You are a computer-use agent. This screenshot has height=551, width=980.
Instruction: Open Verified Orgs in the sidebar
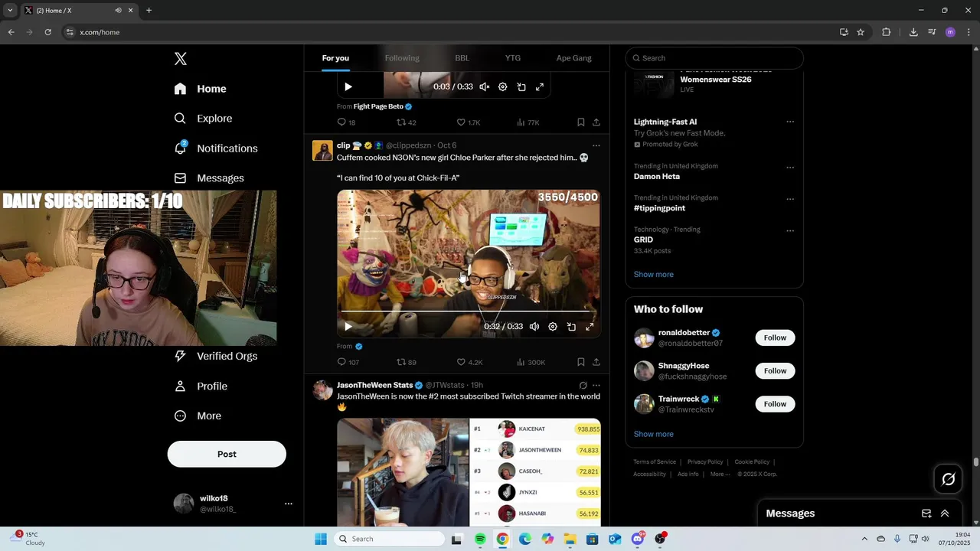(216, 356)
